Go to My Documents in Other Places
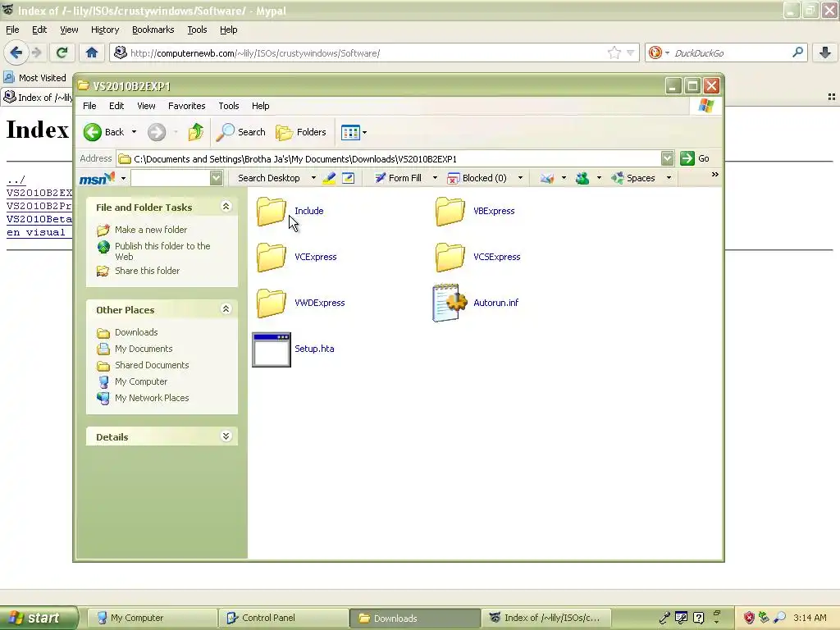 click(135, 349)
